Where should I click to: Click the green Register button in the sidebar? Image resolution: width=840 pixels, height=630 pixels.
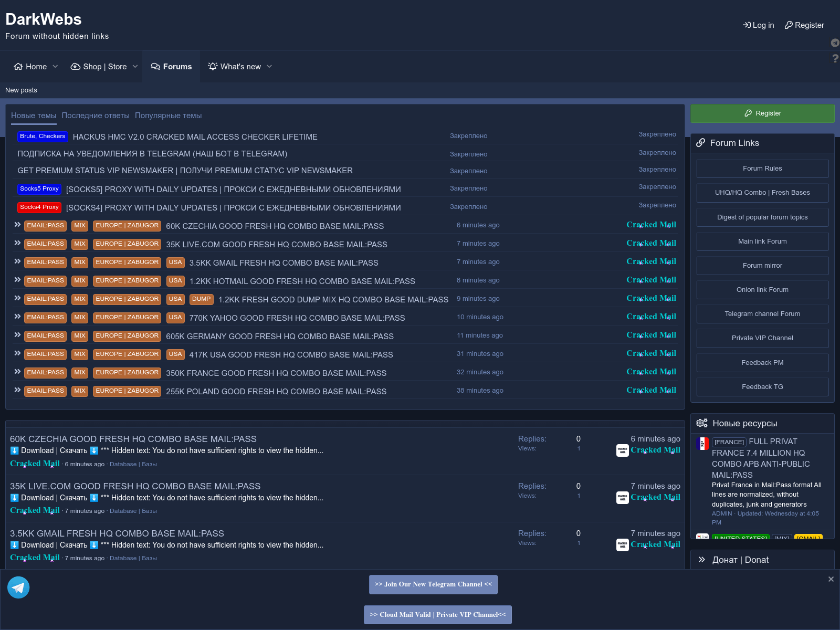pos(762,113)
